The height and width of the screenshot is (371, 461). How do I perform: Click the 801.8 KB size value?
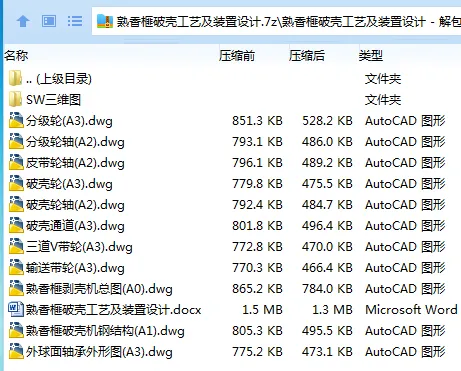[257, 226]
